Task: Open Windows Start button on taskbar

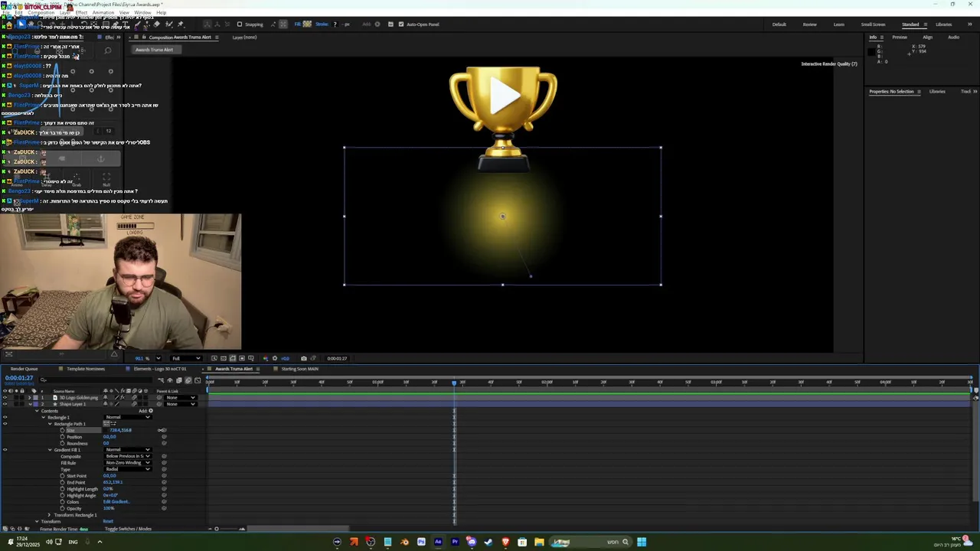Action: [642, 542]
